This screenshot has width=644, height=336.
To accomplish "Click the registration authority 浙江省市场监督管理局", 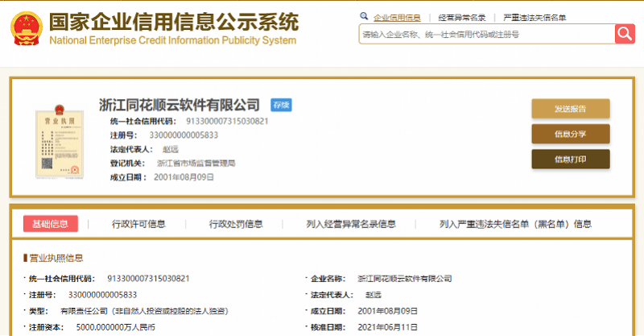I will click(x=196, y=164).
